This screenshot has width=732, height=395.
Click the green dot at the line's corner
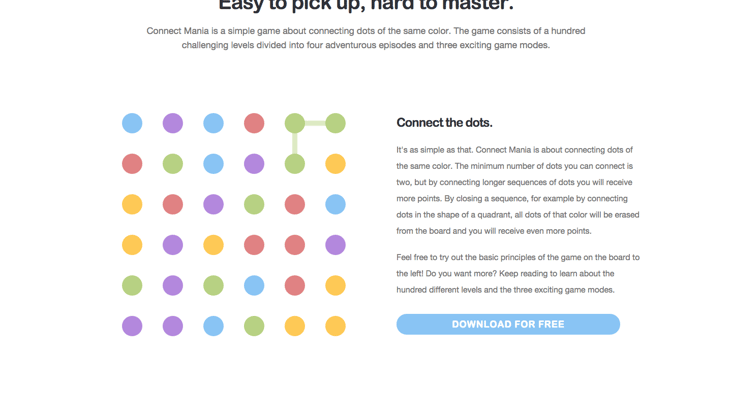coord(295,123)
